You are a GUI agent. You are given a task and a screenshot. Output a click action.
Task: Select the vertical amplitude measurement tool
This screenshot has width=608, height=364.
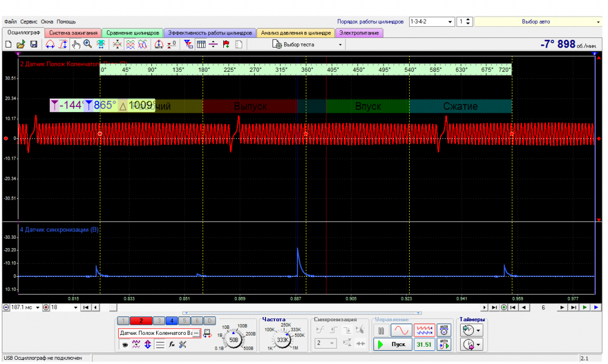coord(62,44)
